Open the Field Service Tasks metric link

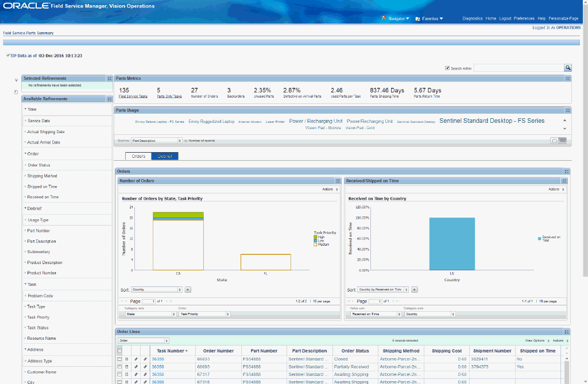coord(133,96)
